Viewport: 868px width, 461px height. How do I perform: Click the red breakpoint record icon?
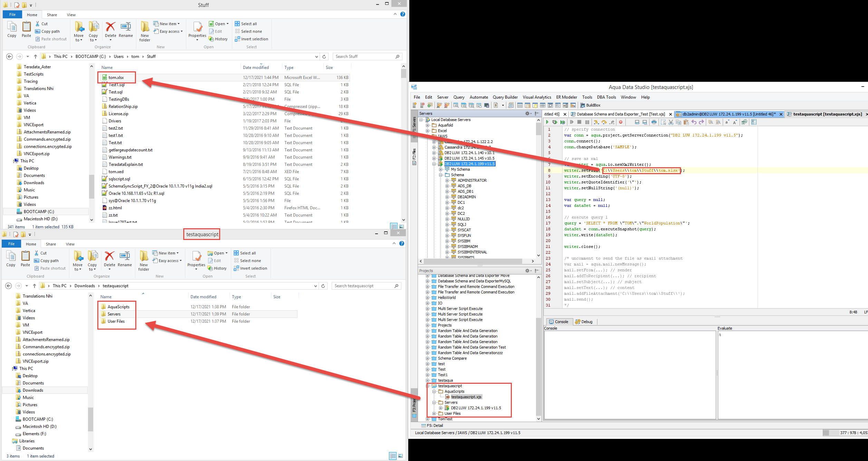[621, 122]
